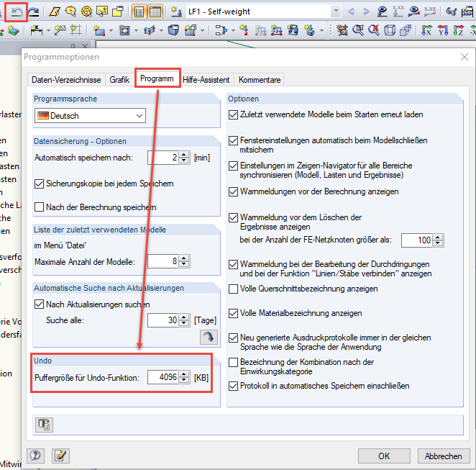The image size is (476, 470).
Task: Enable Nach der Berechnung speichern checkbox
Action: [x=39, y=207]
